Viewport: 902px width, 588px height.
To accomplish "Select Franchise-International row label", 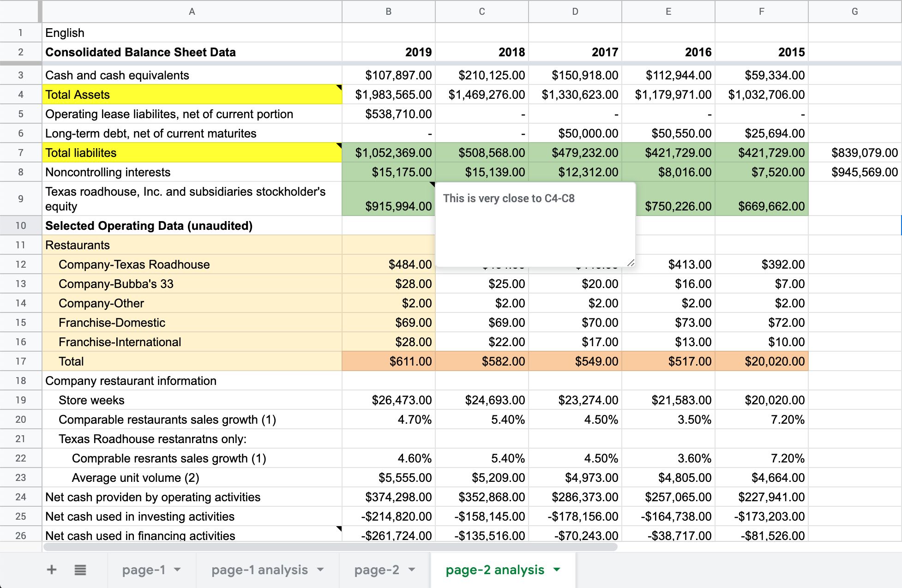I will [192, 342].
